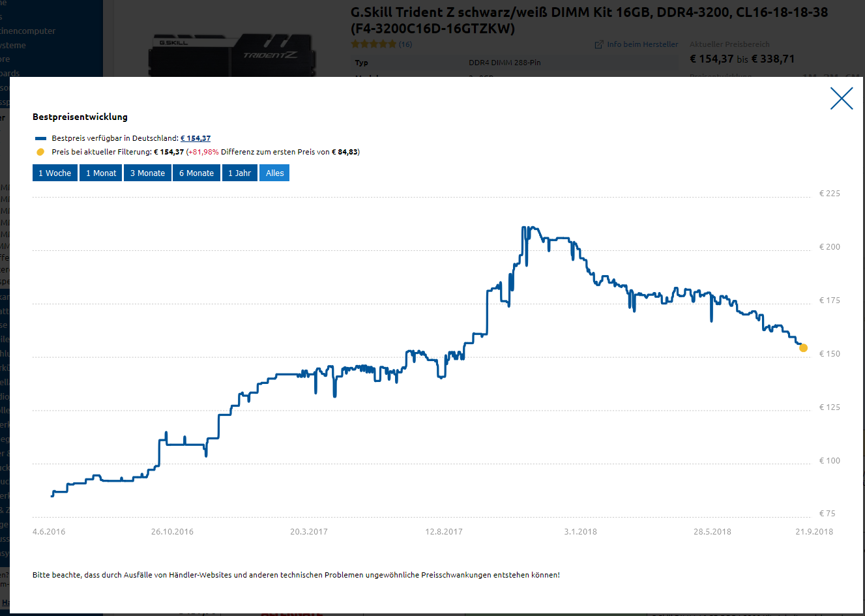Select the 1 Woche time range
The width and height of the screenshot is (865, 616).
55,173
